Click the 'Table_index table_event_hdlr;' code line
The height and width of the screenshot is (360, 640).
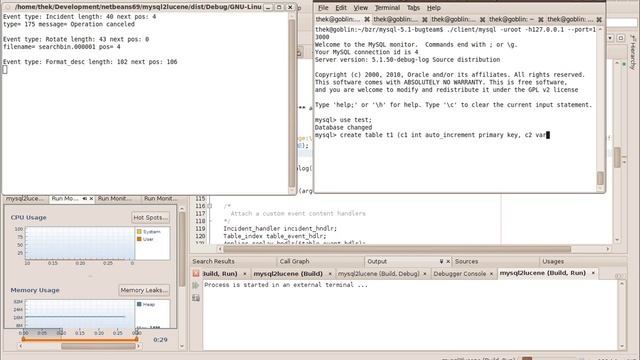click(275, 236)
